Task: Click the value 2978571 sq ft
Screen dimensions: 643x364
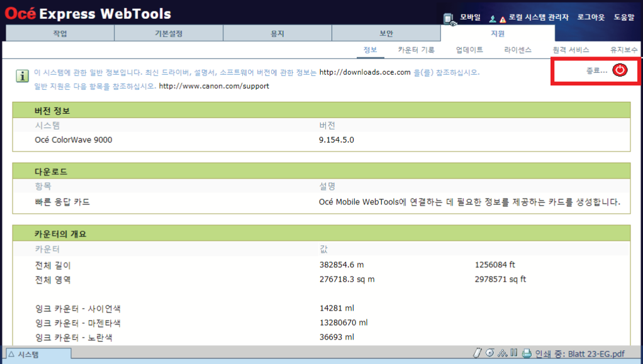Action: pos(500,279)
